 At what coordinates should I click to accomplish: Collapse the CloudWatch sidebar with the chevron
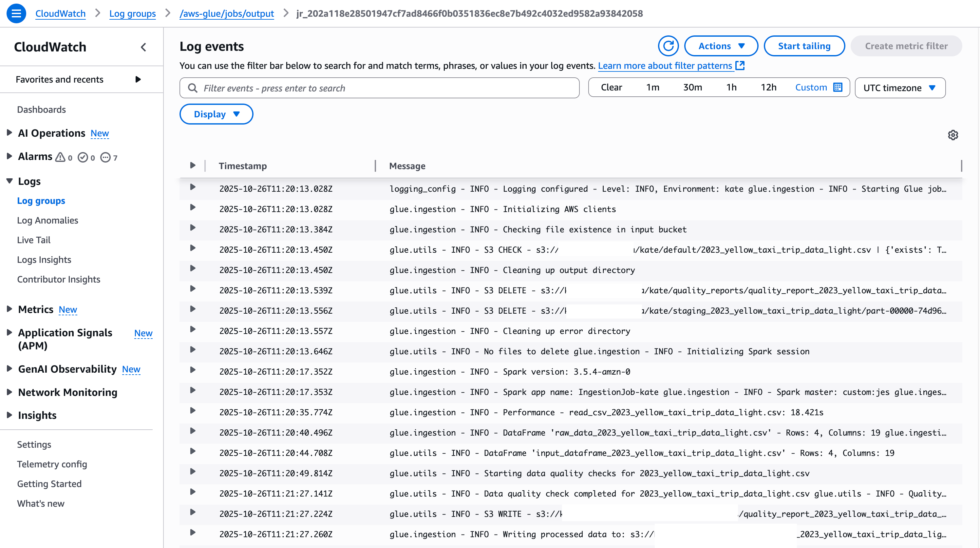tap(143, 47)
